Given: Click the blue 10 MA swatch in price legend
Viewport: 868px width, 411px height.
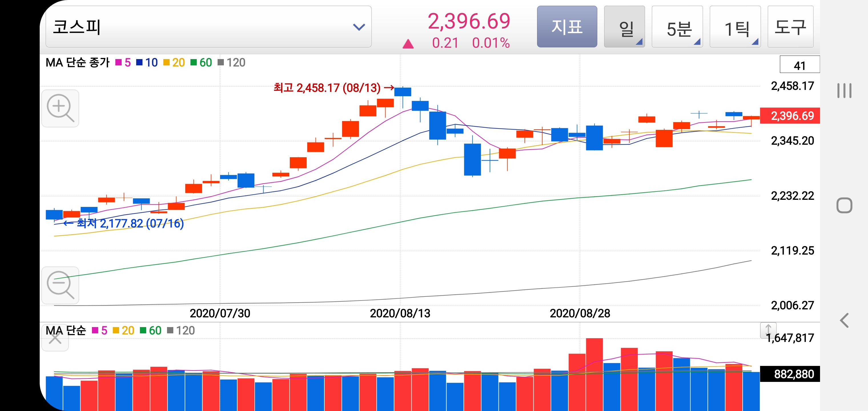Looking at the screenshot, I should pos(140,62).
